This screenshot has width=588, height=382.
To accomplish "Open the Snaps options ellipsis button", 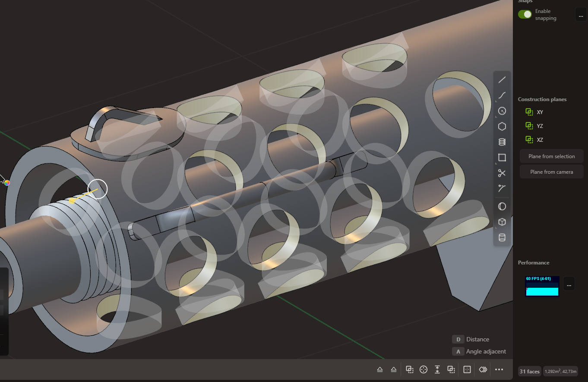I will (581, 15).
